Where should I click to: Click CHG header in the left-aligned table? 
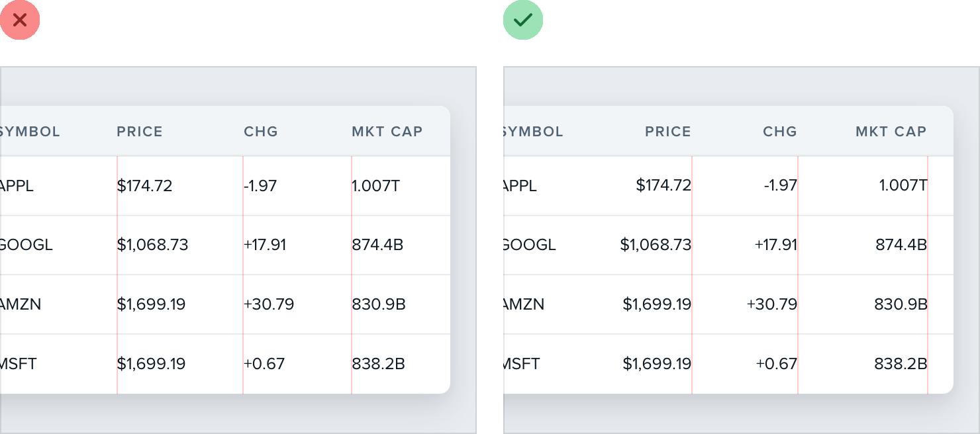(261, 132)
